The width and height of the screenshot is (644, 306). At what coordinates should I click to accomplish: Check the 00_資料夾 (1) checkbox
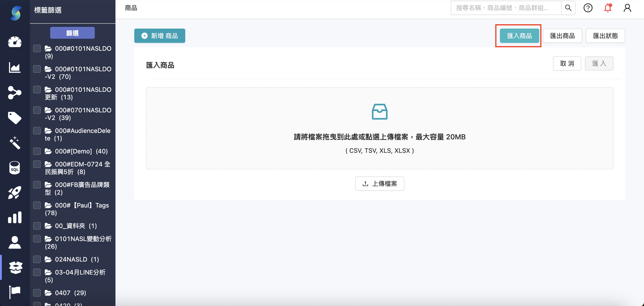(37, 226)
